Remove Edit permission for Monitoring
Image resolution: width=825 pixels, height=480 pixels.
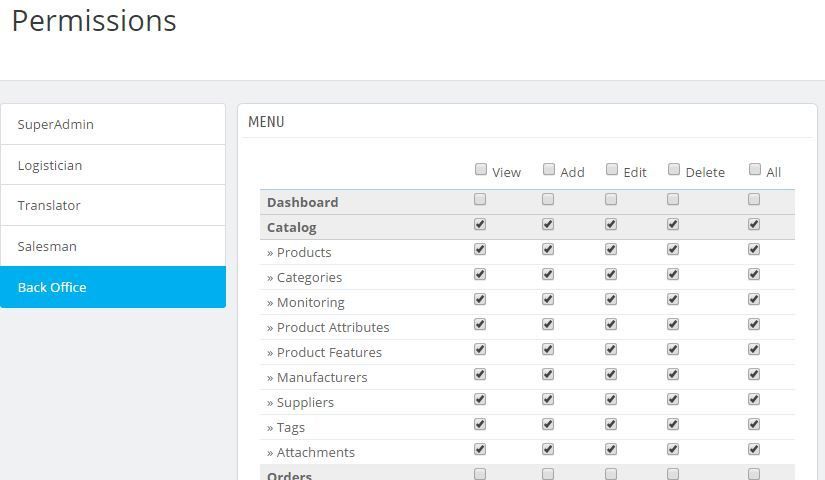click(611, 300)
